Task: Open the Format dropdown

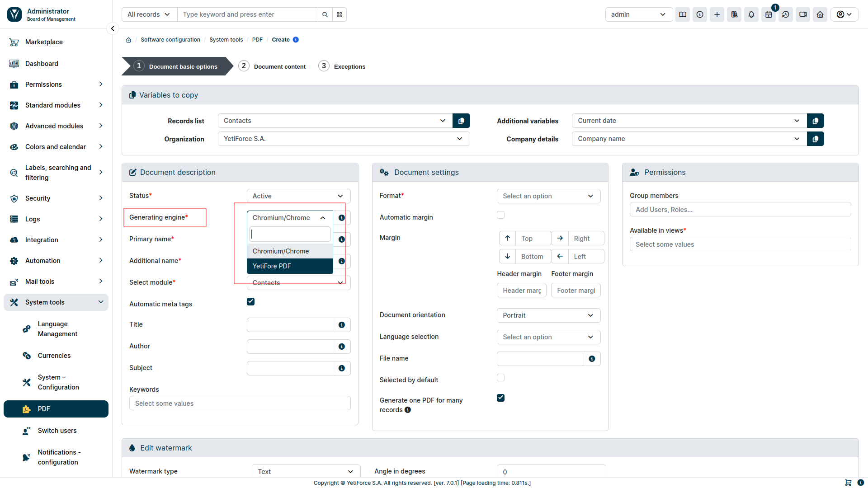Action: pos(548,196)
